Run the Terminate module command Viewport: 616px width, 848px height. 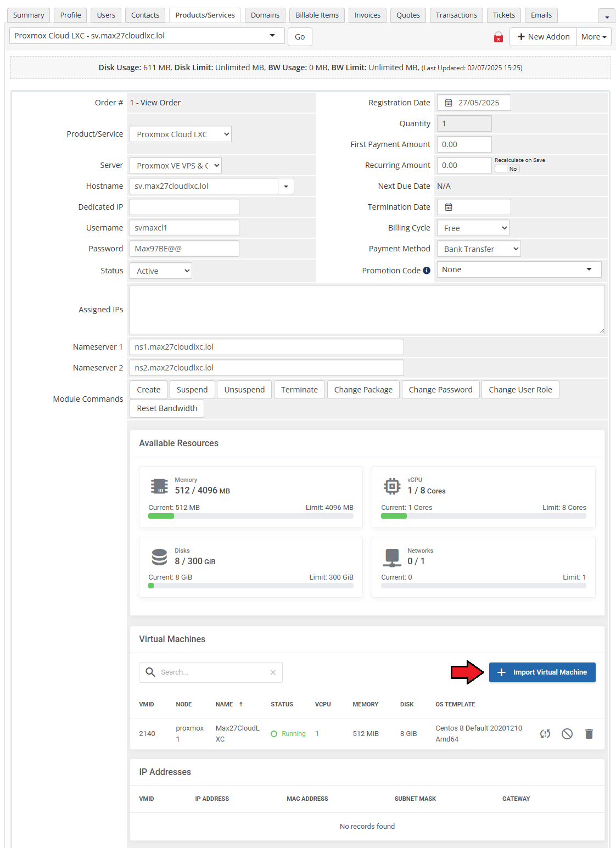pos(300,390)
